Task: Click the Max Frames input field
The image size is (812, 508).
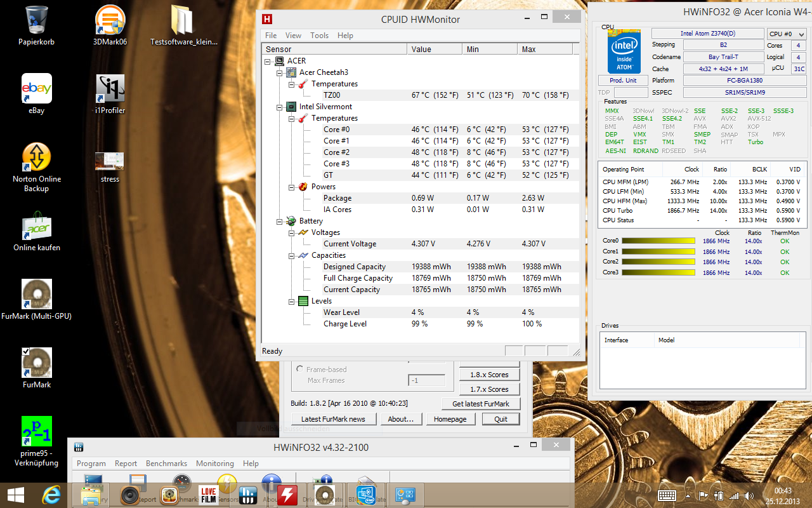Action: (426, 380)
